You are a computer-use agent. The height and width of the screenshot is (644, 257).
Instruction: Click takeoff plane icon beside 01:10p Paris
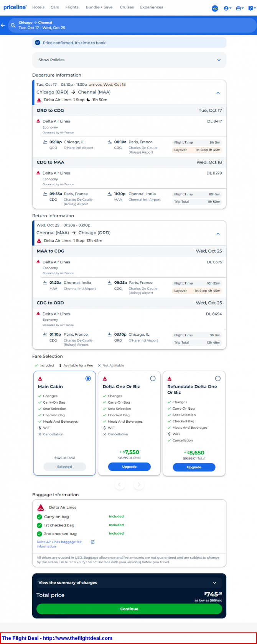[x=45, y=334]
